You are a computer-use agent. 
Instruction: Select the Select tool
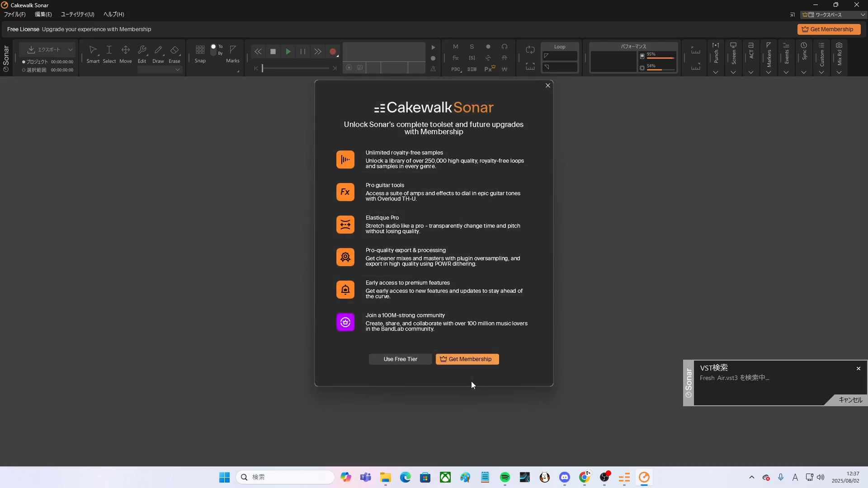pos(109,54)
